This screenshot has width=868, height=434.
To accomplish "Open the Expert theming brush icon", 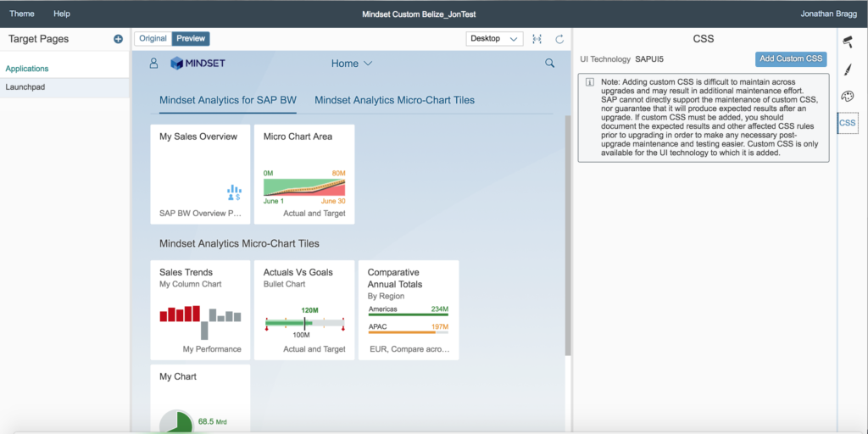I will 848,70.
